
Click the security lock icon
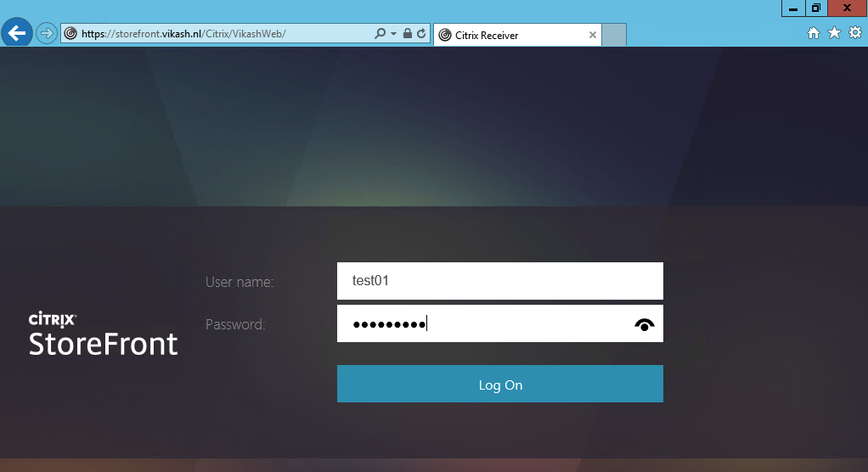(x=408, y=33)
